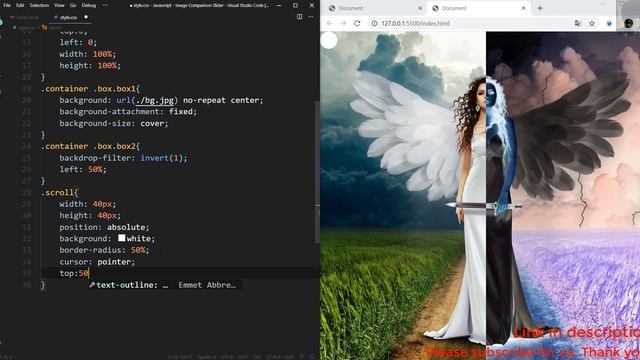The height and width of the screenshot is (360, 640).
Task: Minimize the VS Code window
Action: (279, 5)
